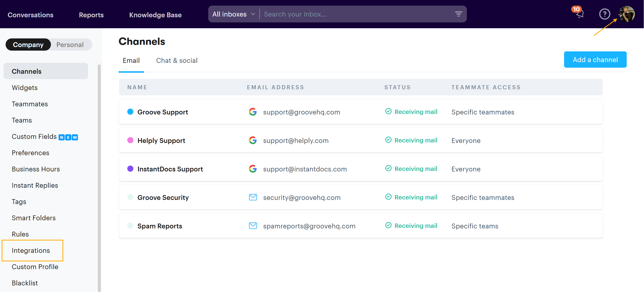Click the Helply Support pink color dot

point(130,140)
